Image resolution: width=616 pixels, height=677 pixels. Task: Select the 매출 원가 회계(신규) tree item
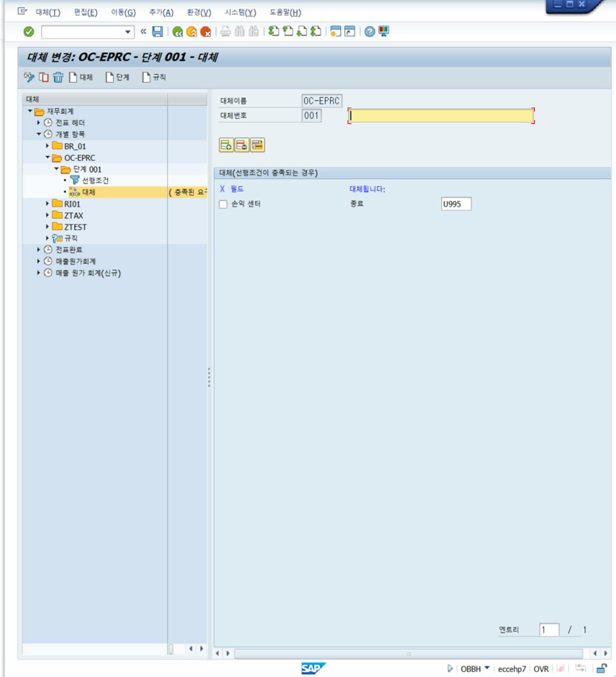click(88, 273)
